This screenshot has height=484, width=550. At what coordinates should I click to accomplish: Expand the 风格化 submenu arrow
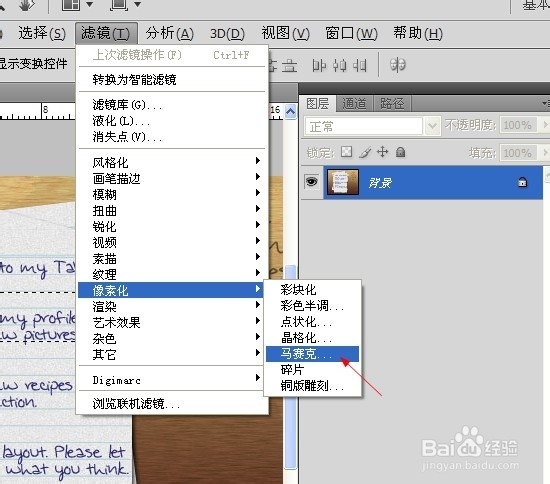point(258,161)
